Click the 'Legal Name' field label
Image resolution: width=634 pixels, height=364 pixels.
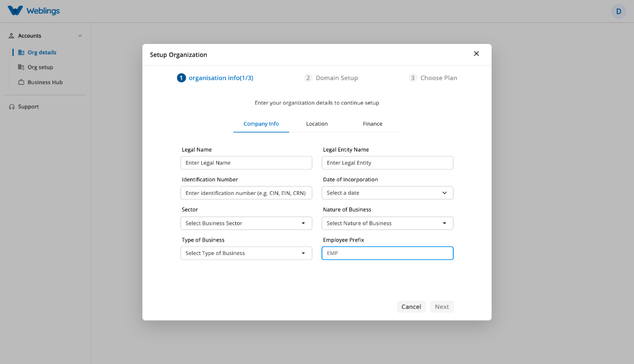tap(196, 150)
